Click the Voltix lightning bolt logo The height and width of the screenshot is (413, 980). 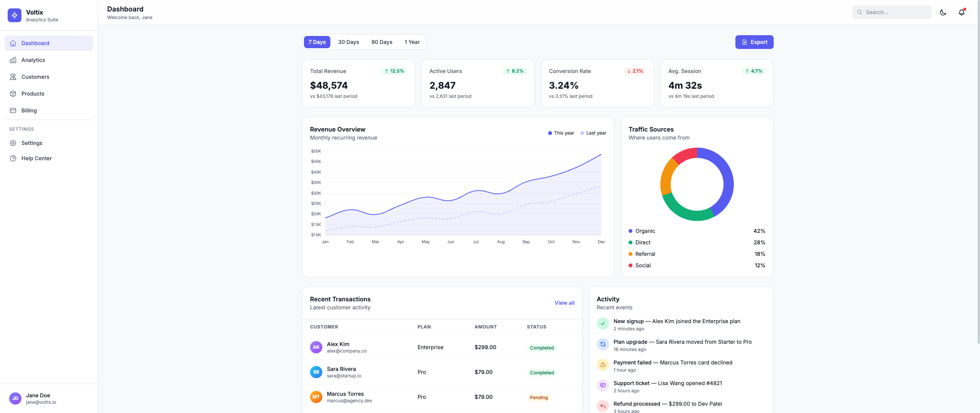pyautogui.click(x=15, y=15)
